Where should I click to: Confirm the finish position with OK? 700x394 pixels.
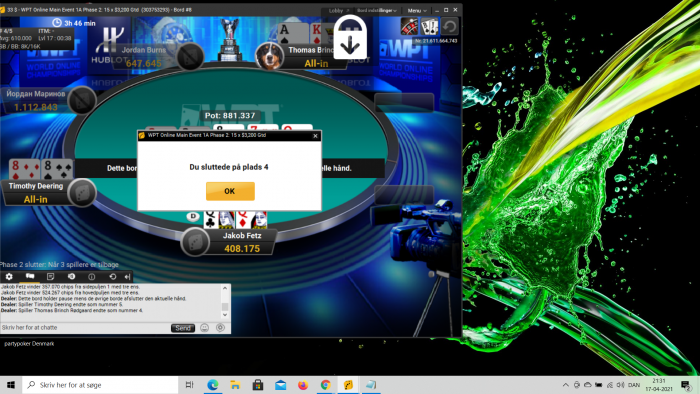pyautogui.click(x=230, y=191)
